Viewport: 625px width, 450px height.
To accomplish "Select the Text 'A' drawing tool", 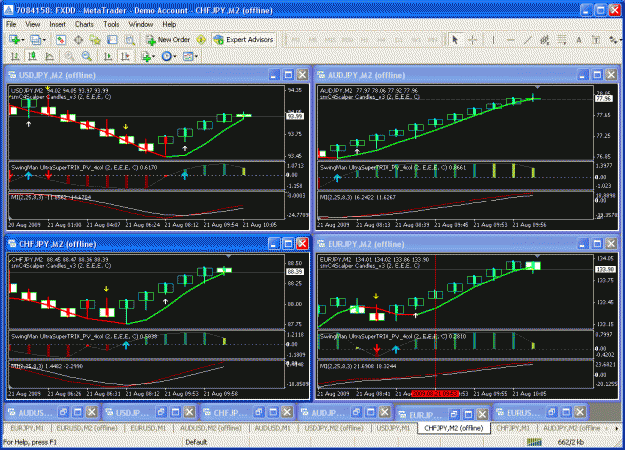I will point(579,40).
